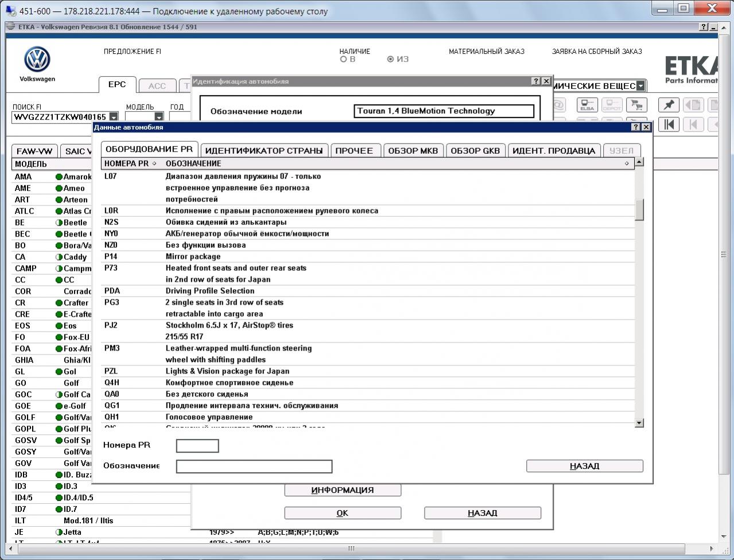Image resolution: width=734 pixels, height=560 pixels.
Task: Select ILT Mod.181 / Iltis row
Action: tap(101, 521)
